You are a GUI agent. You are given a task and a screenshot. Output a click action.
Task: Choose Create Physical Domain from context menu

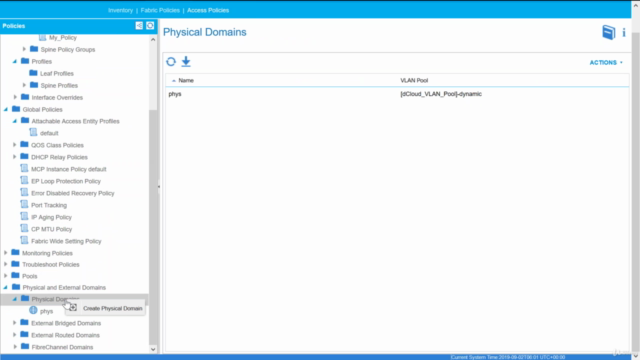click(x=105, y=308)
